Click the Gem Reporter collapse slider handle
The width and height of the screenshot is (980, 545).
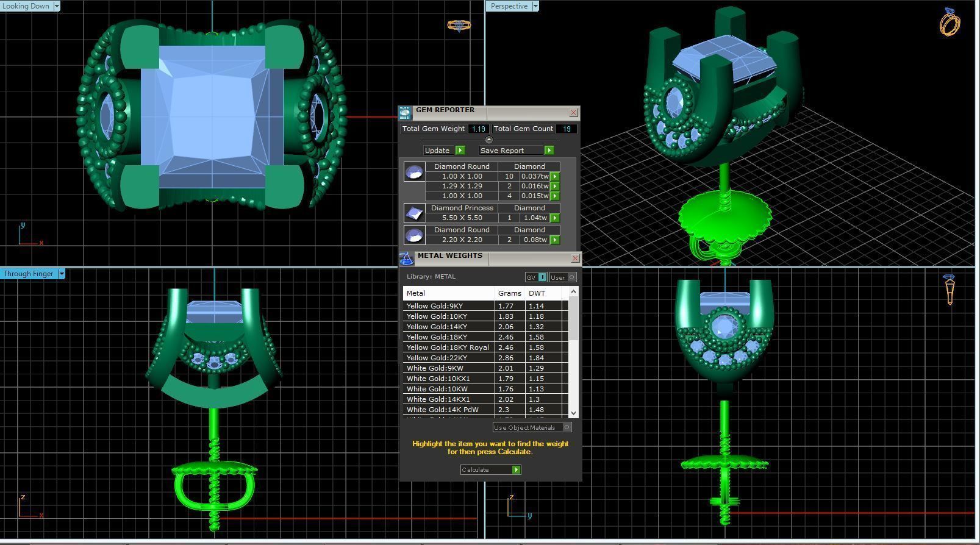[488, 140]
